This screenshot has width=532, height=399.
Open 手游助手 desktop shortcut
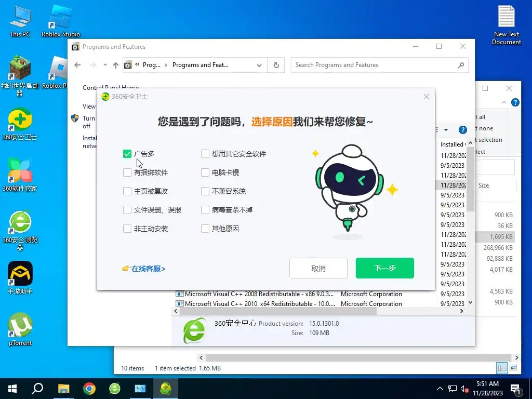[x=20, y=277]
